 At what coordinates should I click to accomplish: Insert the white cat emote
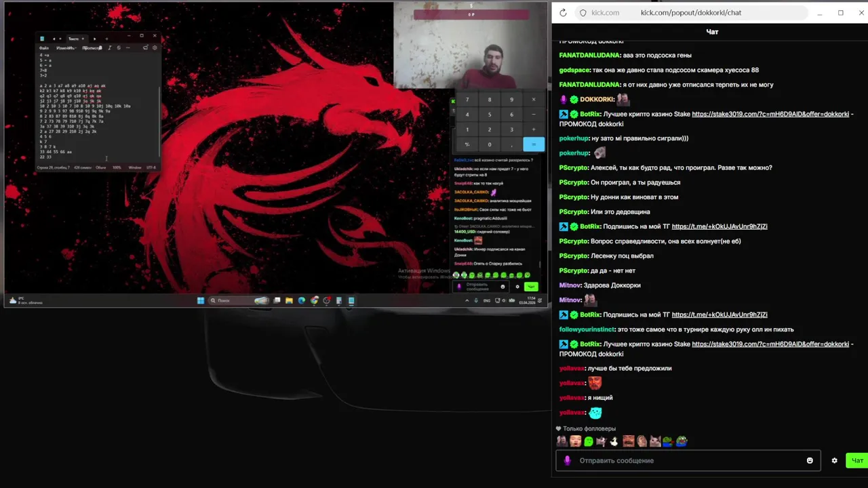(x=655, y=441)
